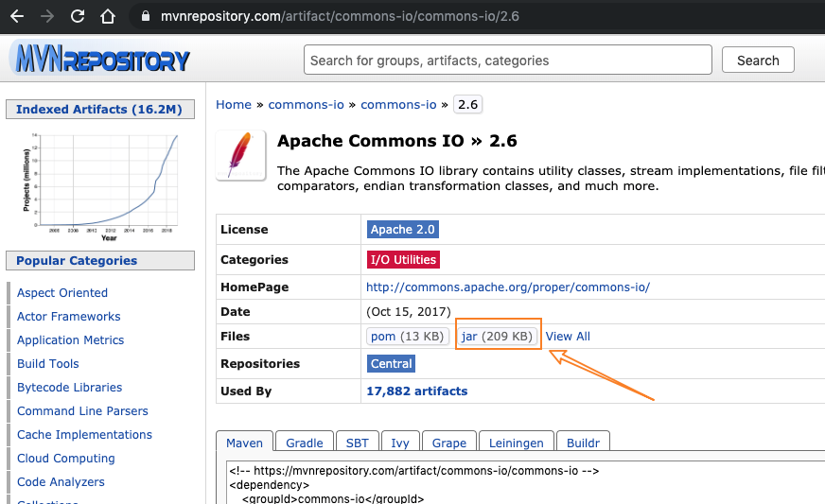Click the browser forward arrow
Image resolution: width=825 pixels, height=504 pixels.
47,16
